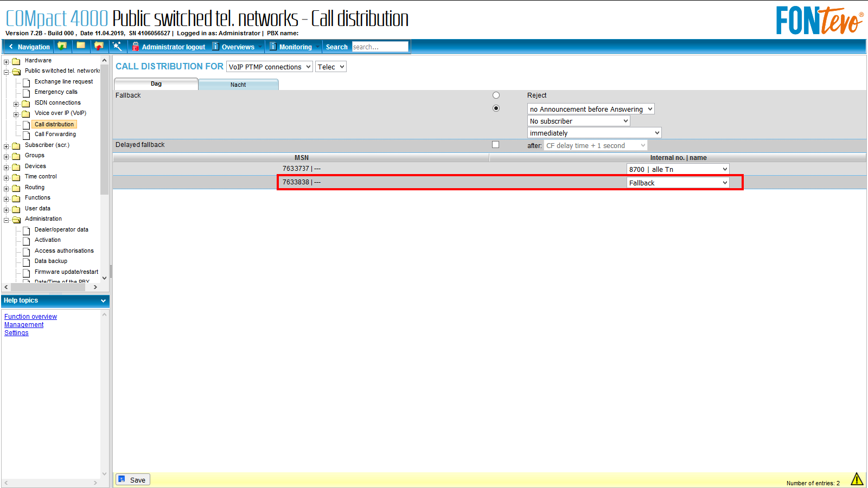Click the Monitoring info icon
868x488 pixels.
tap(273, 47)
